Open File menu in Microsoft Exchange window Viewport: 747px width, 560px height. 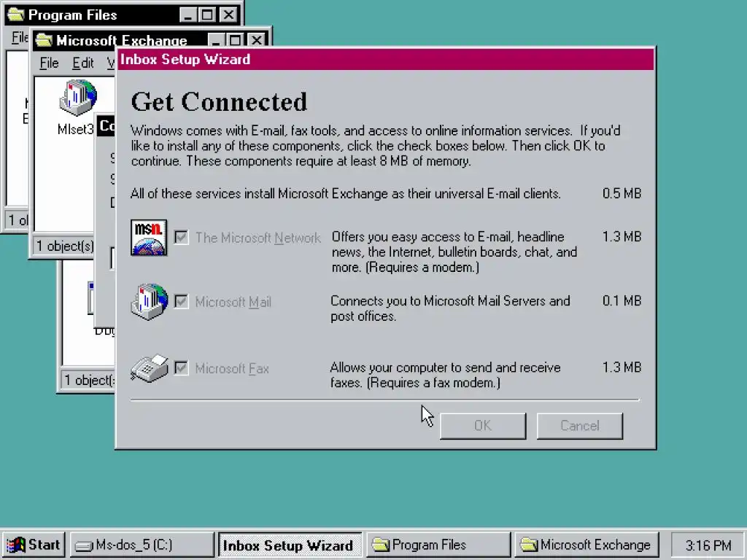(x=49, y=63)
